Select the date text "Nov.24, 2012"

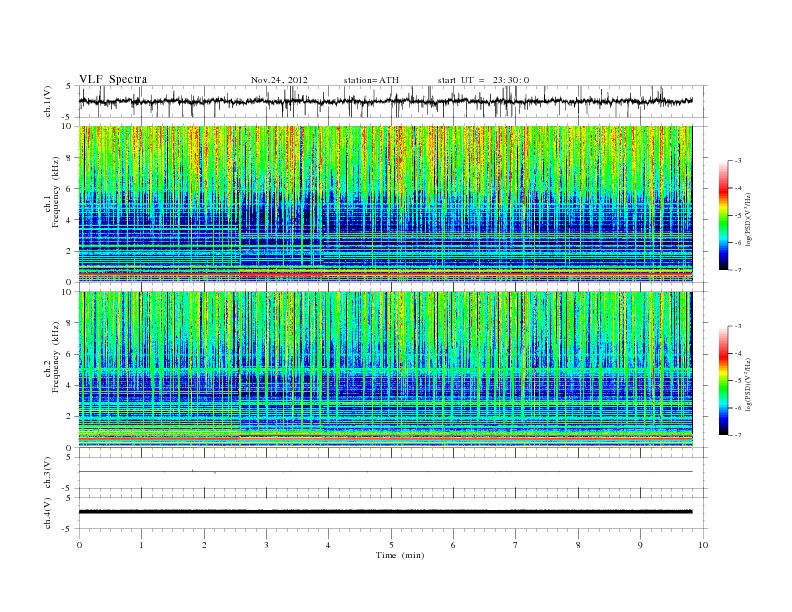279,80
